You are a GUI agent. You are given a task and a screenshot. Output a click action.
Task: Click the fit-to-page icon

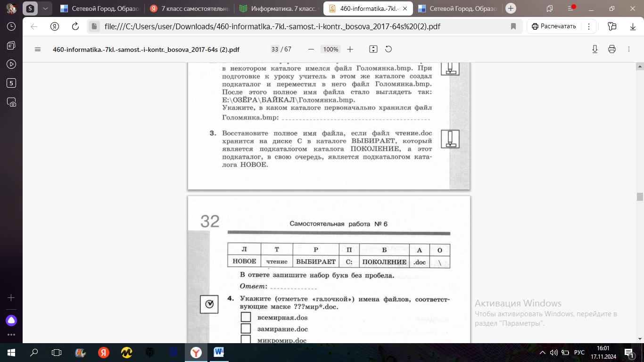[373, 49]
